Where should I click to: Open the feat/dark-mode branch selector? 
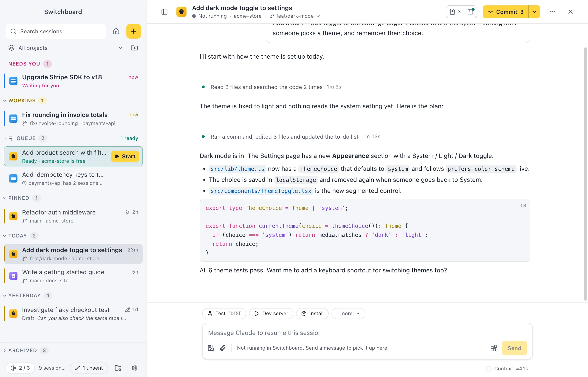(295, 16)
